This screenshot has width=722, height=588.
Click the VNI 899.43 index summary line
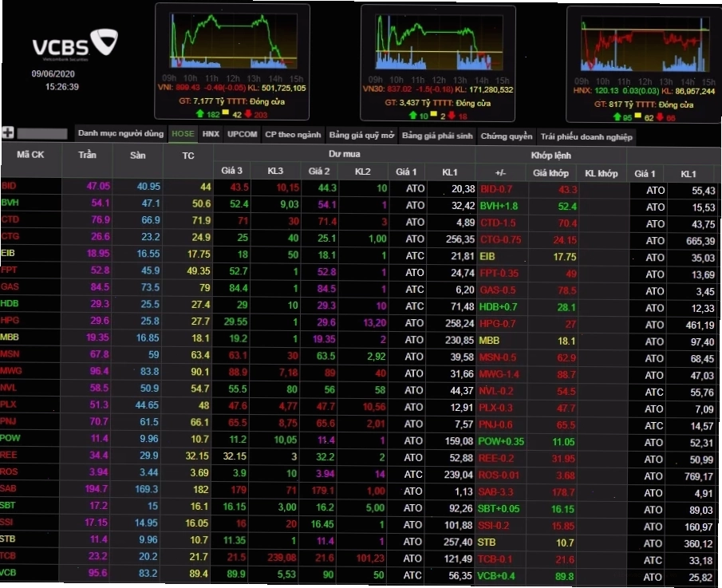231,88
